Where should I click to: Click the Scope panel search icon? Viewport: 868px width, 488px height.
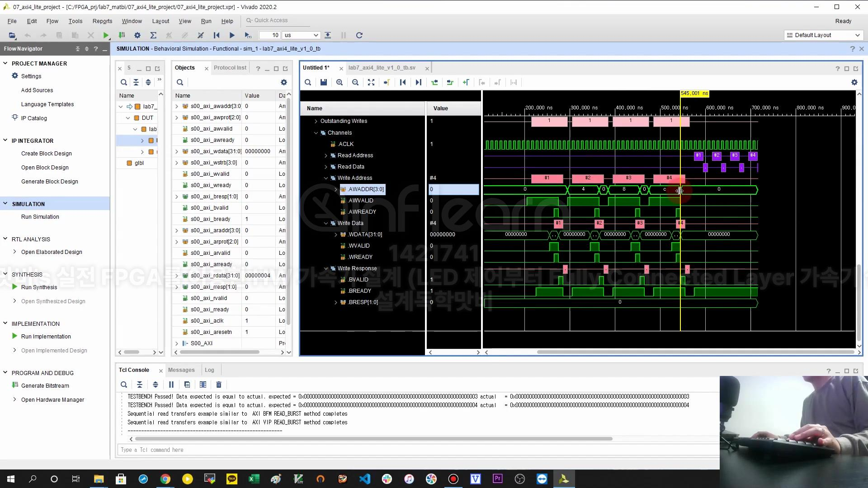coord(124,82)
